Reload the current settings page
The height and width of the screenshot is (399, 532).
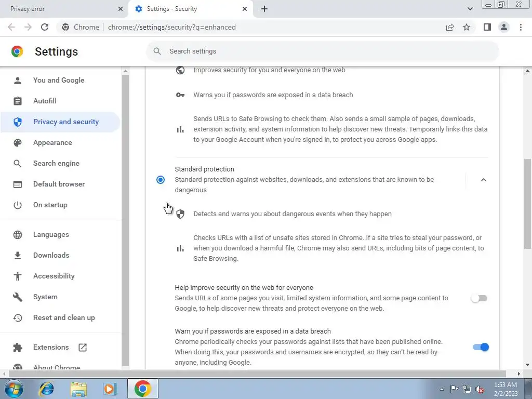45,27
